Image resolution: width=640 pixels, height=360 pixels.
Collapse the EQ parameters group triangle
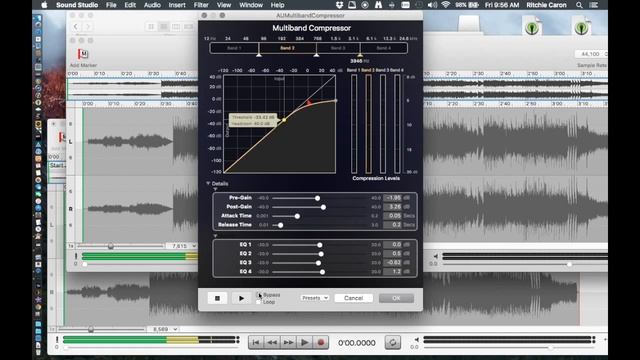(215, 236)
